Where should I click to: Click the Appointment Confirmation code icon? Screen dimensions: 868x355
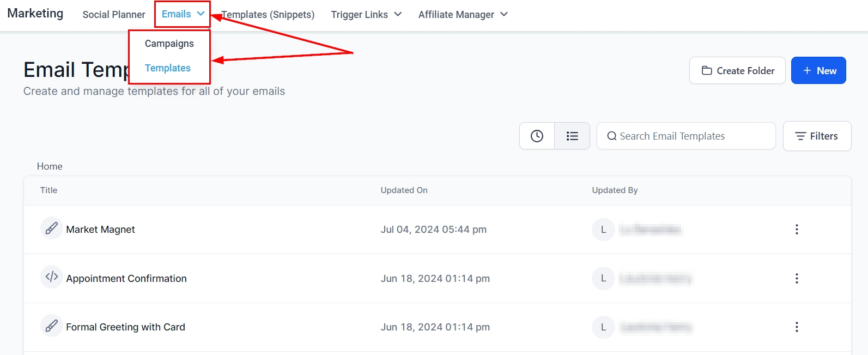coord(51,277)
